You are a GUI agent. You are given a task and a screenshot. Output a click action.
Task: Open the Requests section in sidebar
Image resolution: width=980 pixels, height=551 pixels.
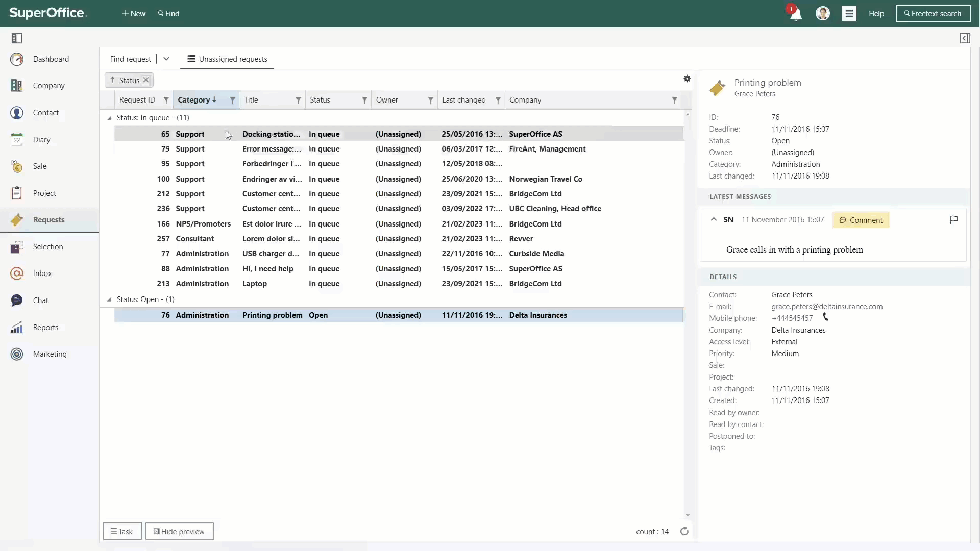point(48,219)
